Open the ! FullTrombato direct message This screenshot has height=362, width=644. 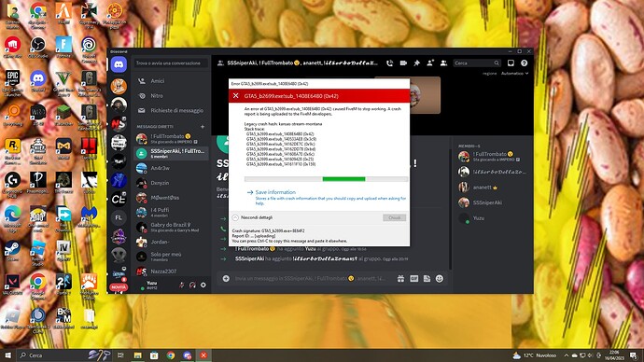[172, 139]
